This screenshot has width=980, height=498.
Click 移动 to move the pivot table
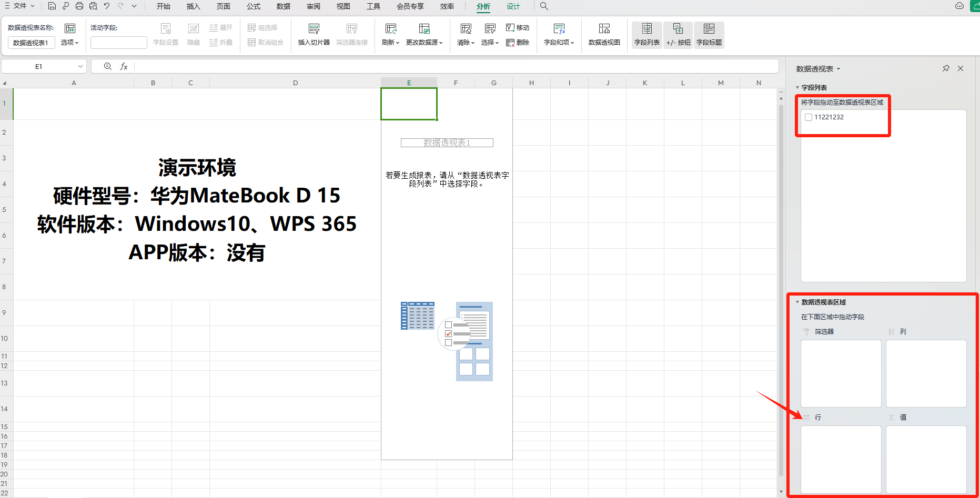[518, 27]
